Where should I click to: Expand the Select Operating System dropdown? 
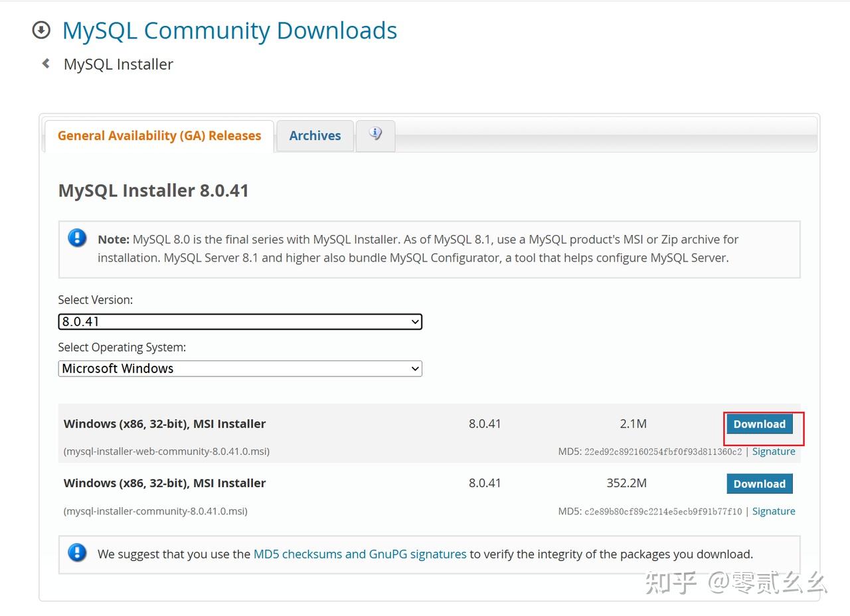tap(240, 368)
